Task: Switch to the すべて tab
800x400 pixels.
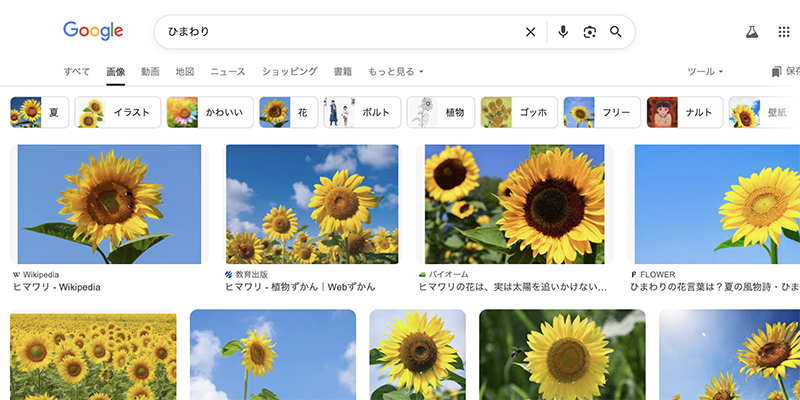Action: click(77, 71)
